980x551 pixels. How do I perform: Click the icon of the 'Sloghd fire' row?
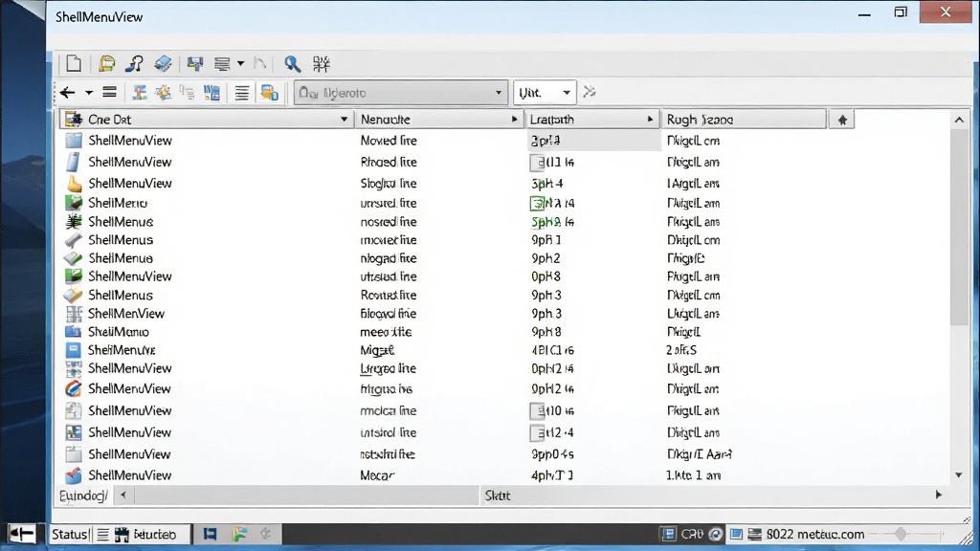point(74,183)
